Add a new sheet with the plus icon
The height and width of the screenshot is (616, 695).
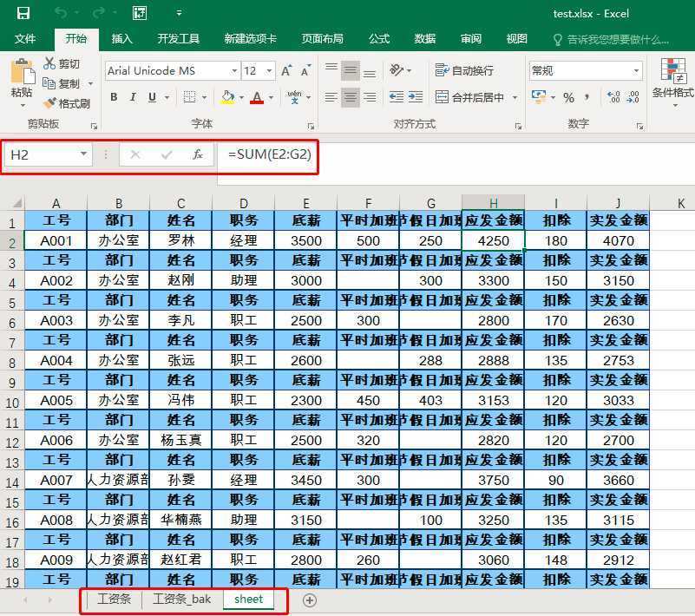point(309,600)
